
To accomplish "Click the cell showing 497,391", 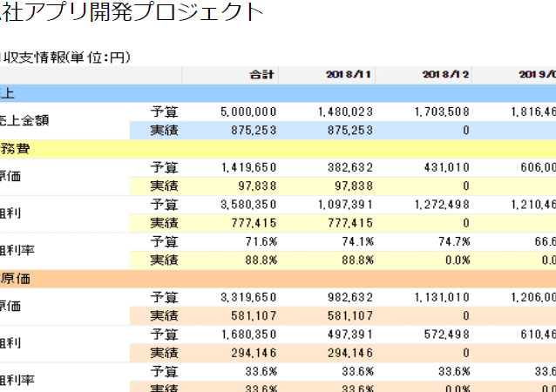I will pyautogui.click(x=350, y=335).
